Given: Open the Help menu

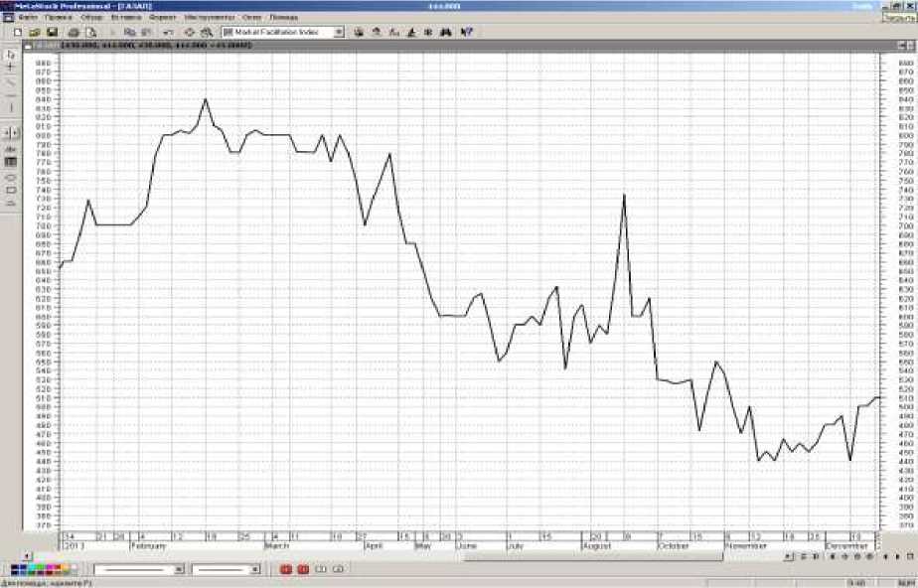Looking at the screenshot, I should click(284, 18).
